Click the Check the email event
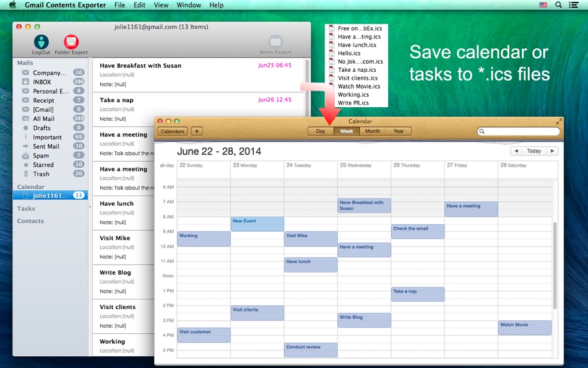 (418, 231)
